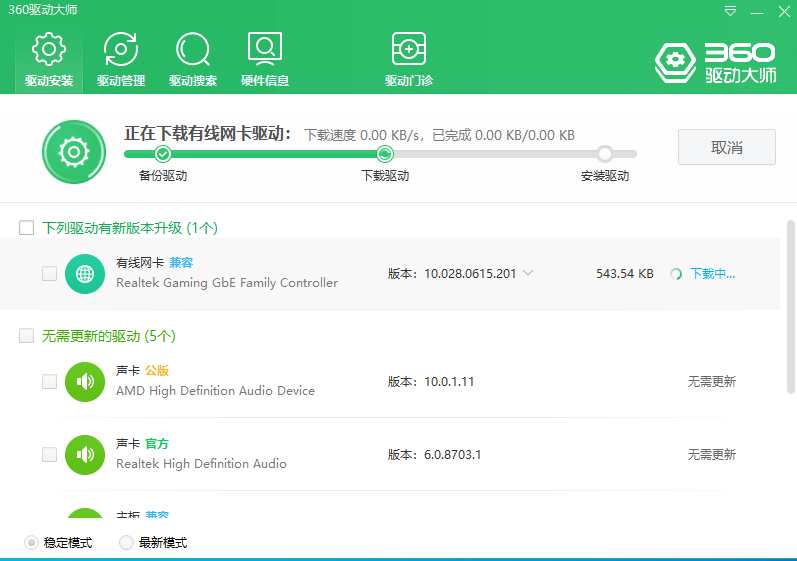Viewport: 797px width, 561px height.
Task: Open the 驱动管理 refresh icon
Action: tap(121, 49)
